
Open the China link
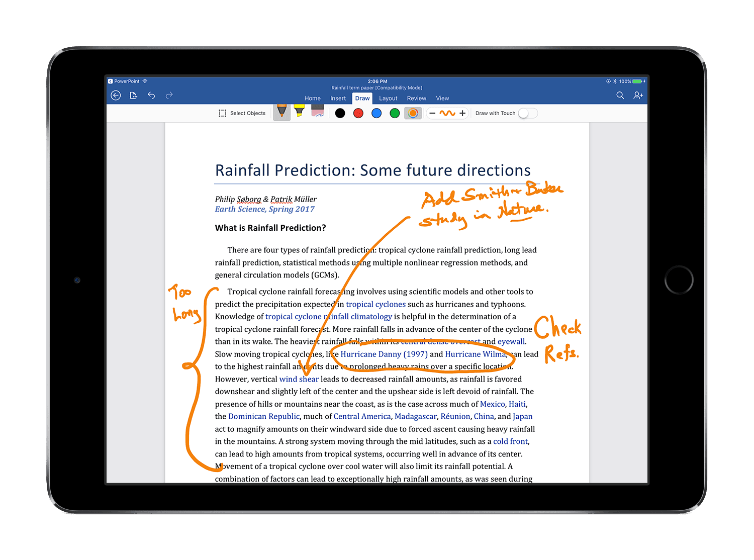click(x=484, y=417)
